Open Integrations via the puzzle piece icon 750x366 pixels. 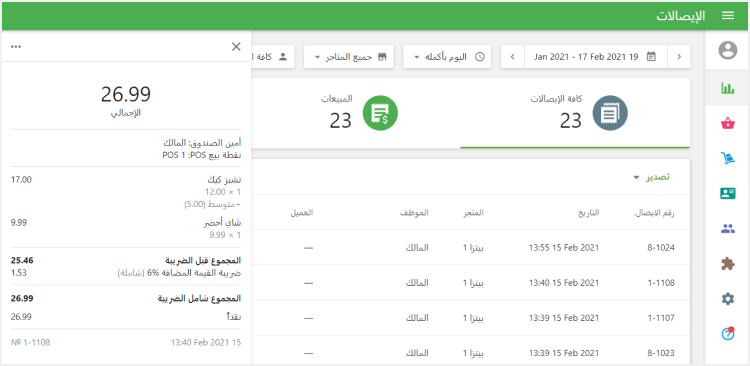tap(728, 264)
